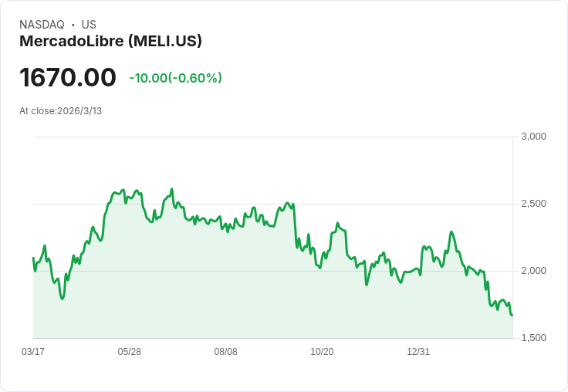Click the sharp drop in line before 10/20
Screen dimensions: 568x392
click(x=296, y=225)
